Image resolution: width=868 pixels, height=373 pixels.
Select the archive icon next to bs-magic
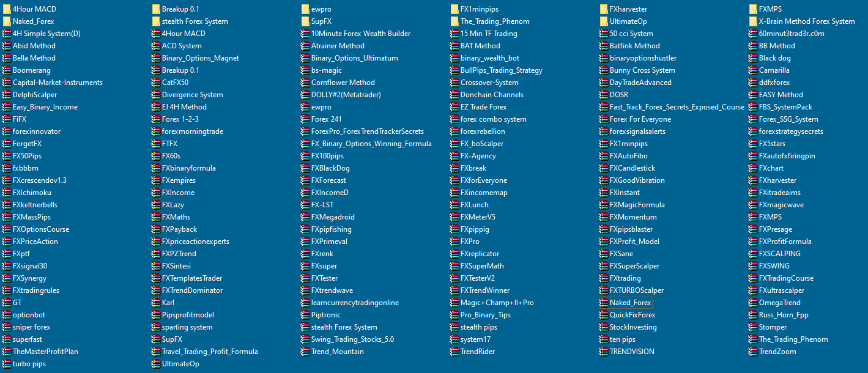pos(305,70)
